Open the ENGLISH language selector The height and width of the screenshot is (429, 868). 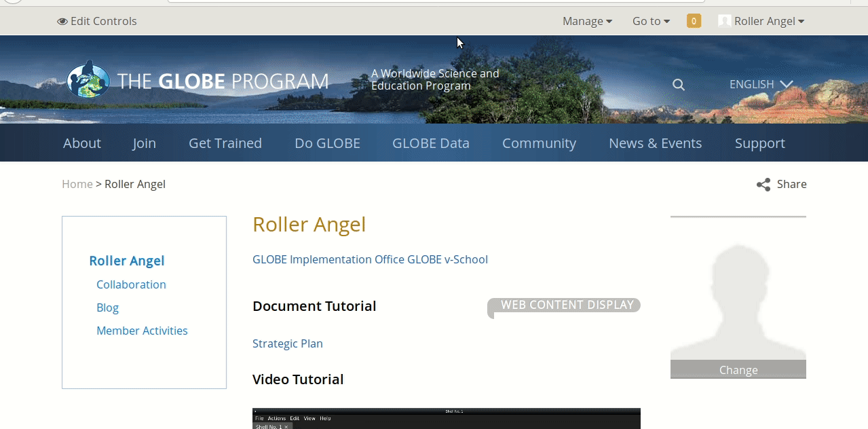tap(761, 84)
